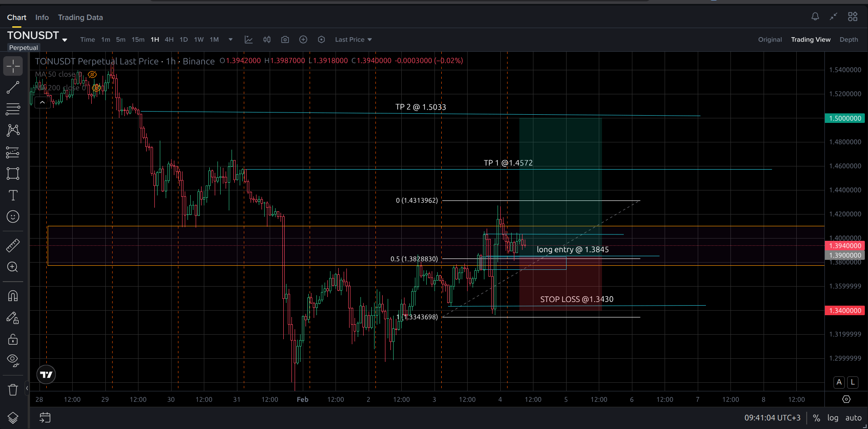Take a chart snapshot with camera
This screenshot has width=868, height=429.
tap(285, 39)
